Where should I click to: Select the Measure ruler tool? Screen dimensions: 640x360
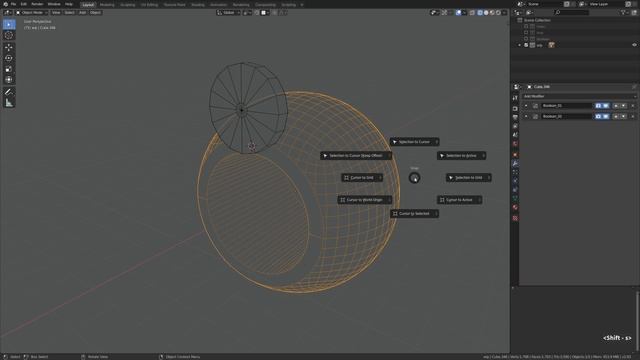(x=9, y=103)
